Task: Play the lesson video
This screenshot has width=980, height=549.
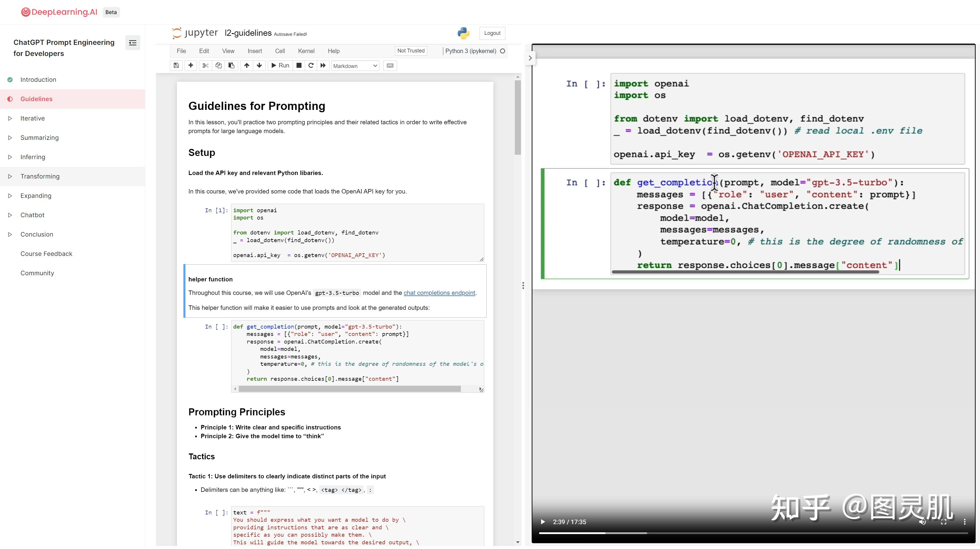Action: point(543,521)
